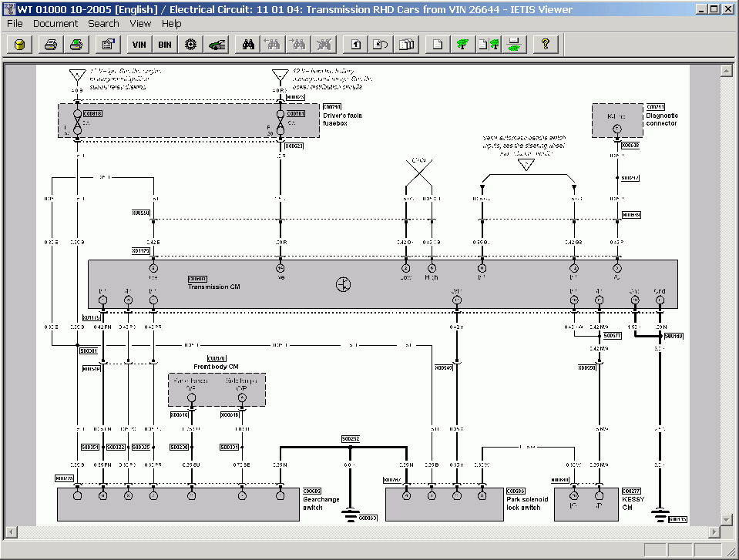Open the Document menu

(x=55, y=24)
